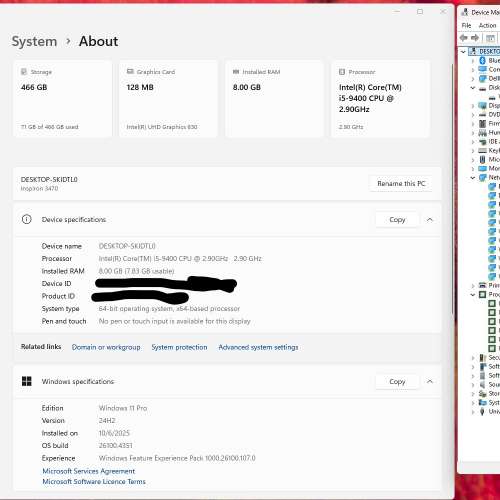The width and height of the screenshot is (500, 500).
Task: Open Microsoft Software Licence Terms link
Action: pyautogui.click(x=94, y=481)
